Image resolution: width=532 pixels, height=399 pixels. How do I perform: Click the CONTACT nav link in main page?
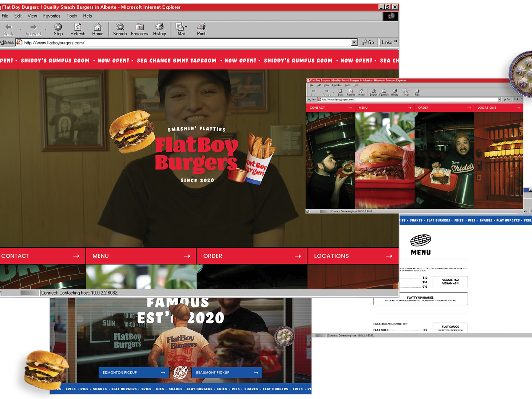[x=42, y=256]
